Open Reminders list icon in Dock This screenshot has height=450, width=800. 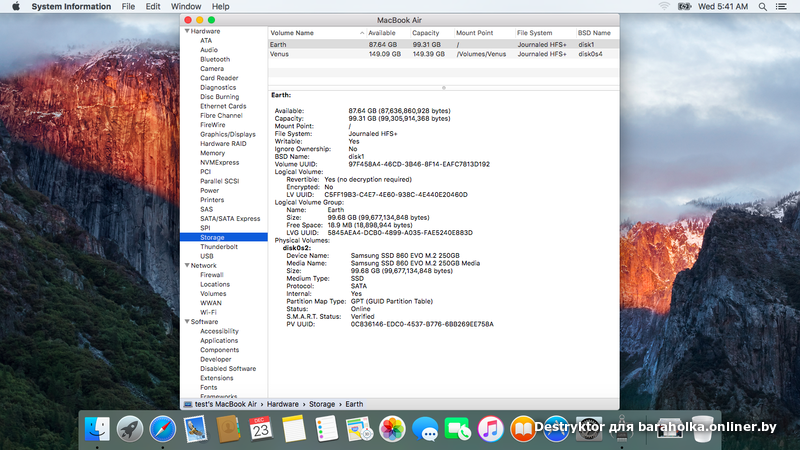click(327, 429)
